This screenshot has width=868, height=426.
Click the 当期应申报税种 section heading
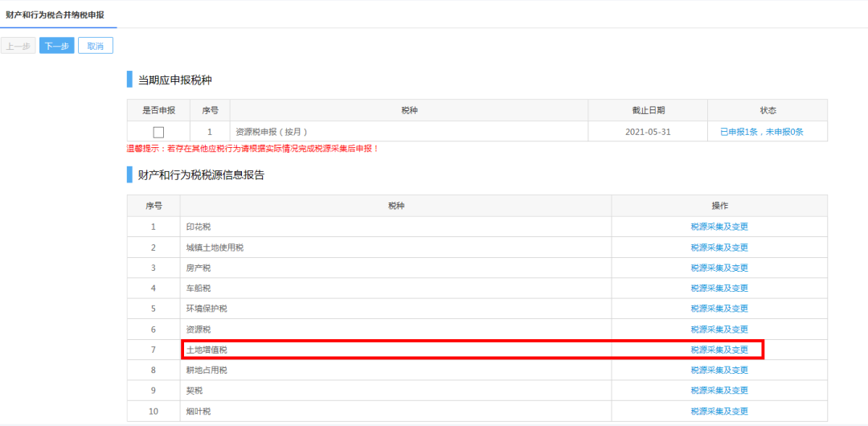tap(175, 80)
